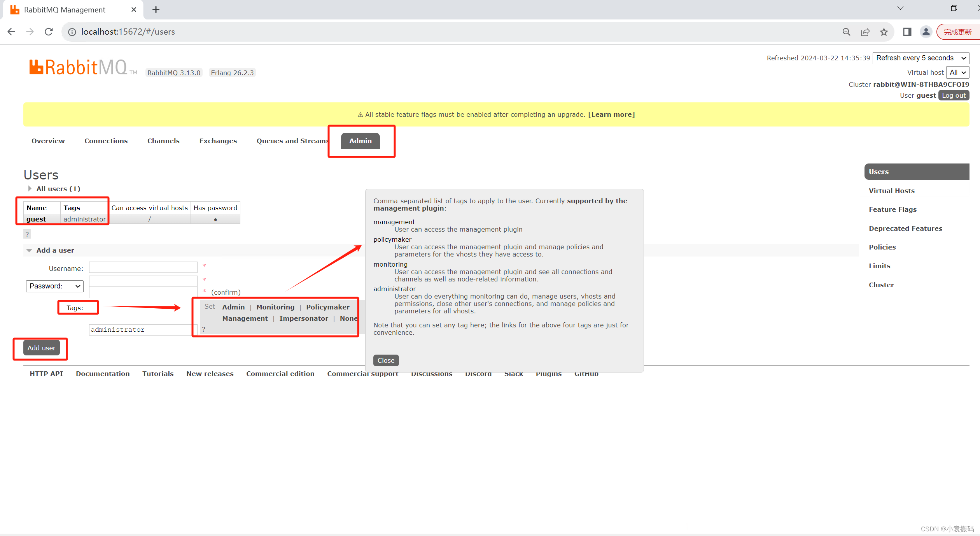Open the Password type dropdown

[x=55, y=286]
